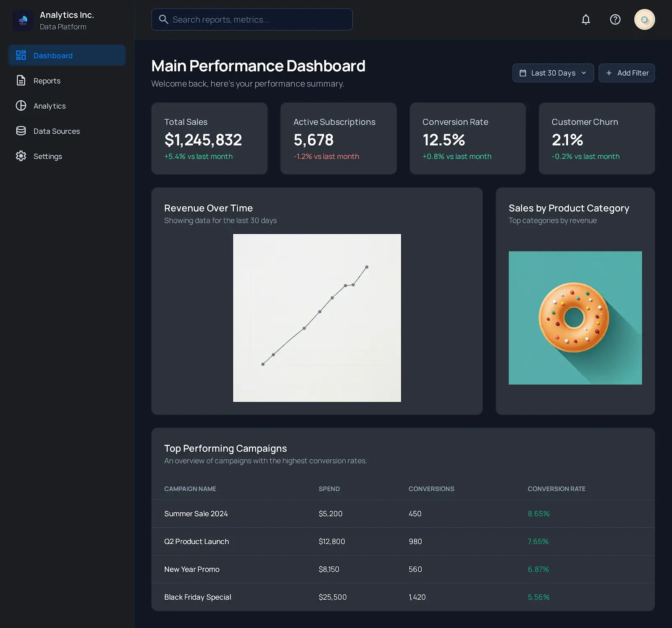
Task: Go to Dashboard in the sidebar
Action: (67, 55)
